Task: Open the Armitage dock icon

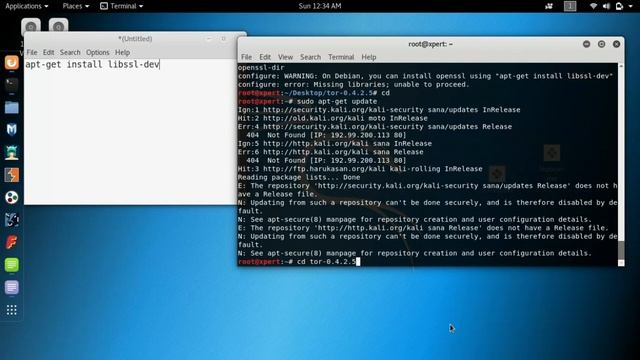Action: 11,152
